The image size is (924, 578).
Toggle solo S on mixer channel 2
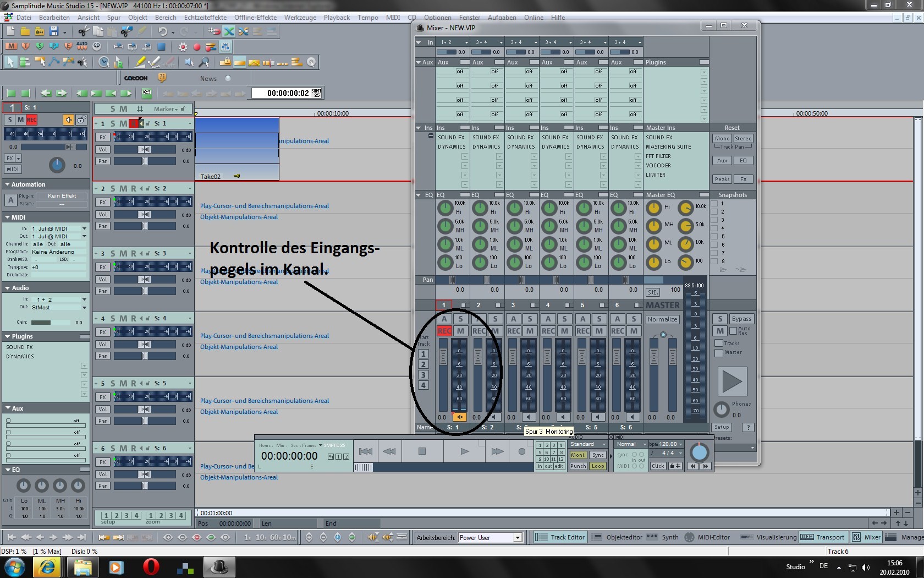point(495,319)
